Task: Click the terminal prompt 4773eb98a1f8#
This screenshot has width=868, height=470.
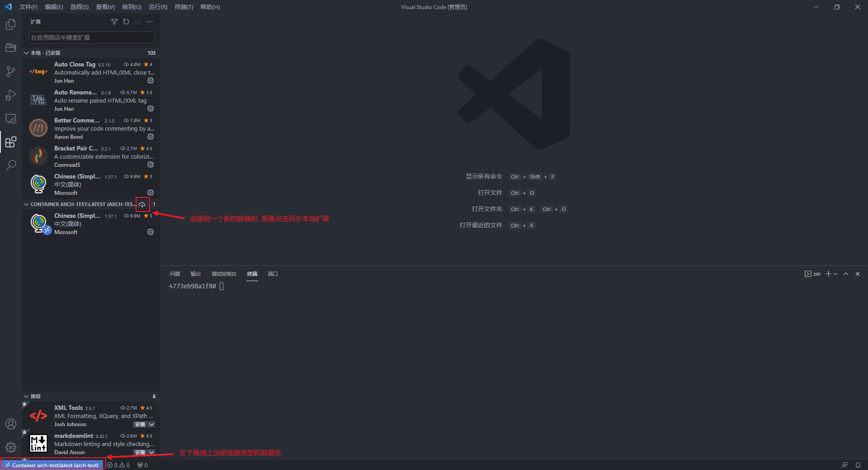Action: pyautogui.click(x=193, y=286)
